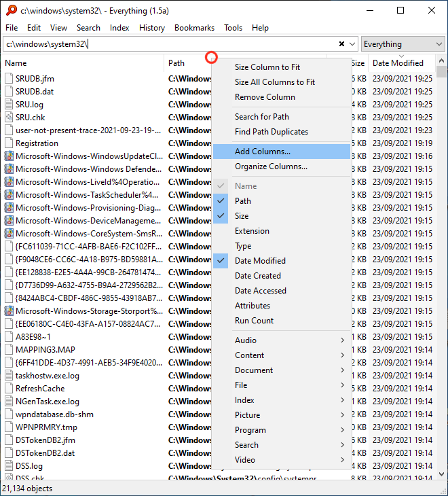
Task: Open the Tools menu
Action: (233, 28)
